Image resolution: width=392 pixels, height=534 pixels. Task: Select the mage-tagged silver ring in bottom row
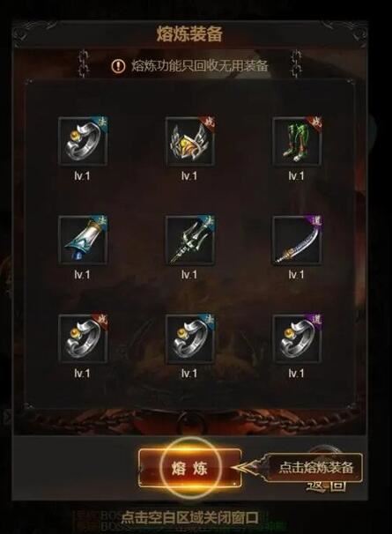point(190,339)
